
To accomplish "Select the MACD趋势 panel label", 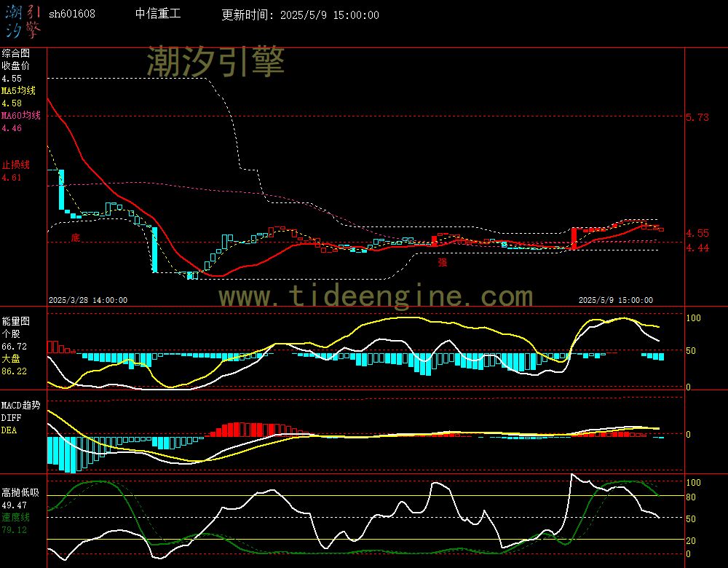I will (x=21, y=406).
